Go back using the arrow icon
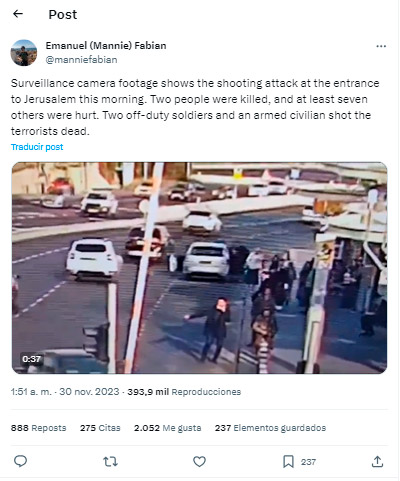400x481 pixels. tap(18, 14)
